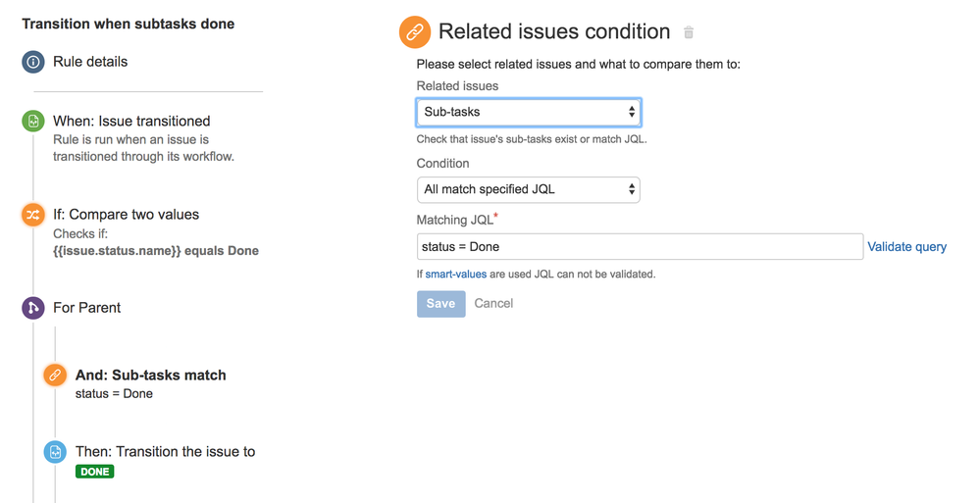Open the smart-values help link
Viewport: 980px width, 503px height.
(x=455, y=274)
